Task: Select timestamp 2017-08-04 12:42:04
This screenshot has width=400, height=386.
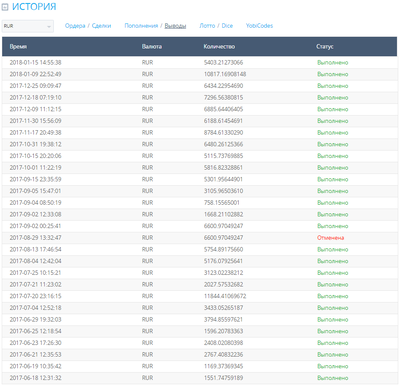Action: tap(35, 261)
